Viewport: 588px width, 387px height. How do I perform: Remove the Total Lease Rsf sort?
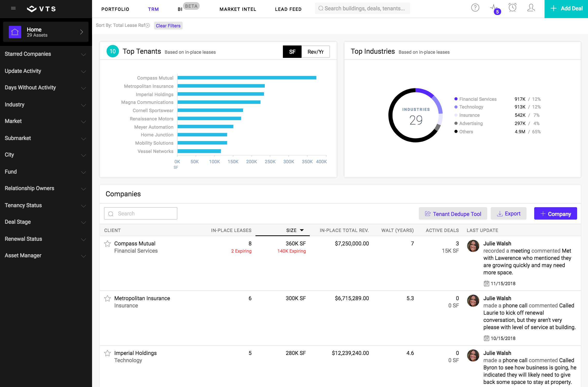pos(148,25)
